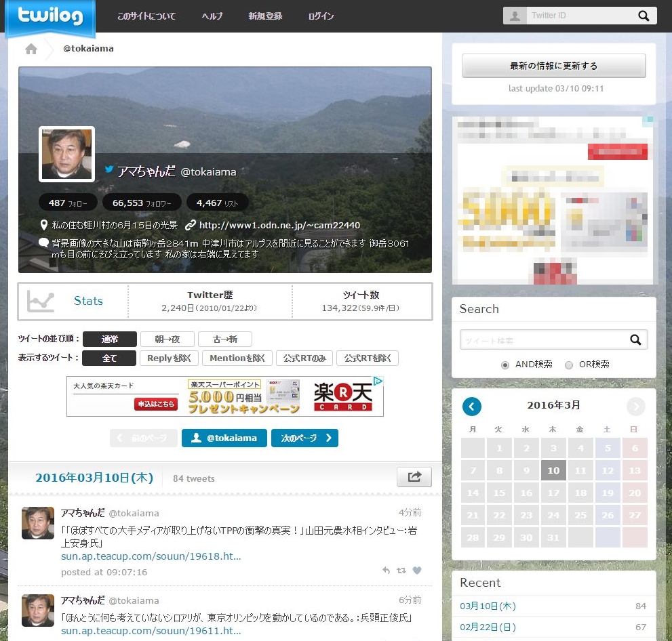Image resolution: width=672 pixels, height=641 pixels.
Task: Click the tweet search magnifier icon
Action: pos(636,340)
